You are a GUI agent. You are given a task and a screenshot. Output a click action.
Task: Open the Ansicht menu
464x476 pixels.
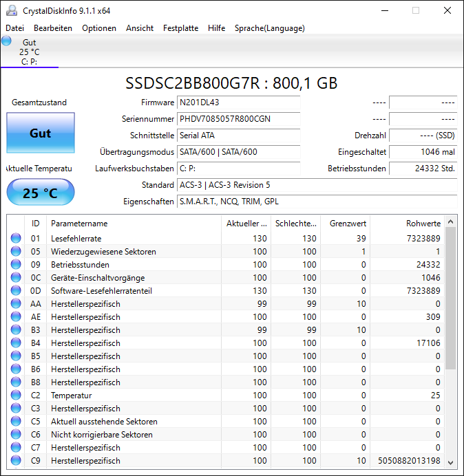pos(140,28)
